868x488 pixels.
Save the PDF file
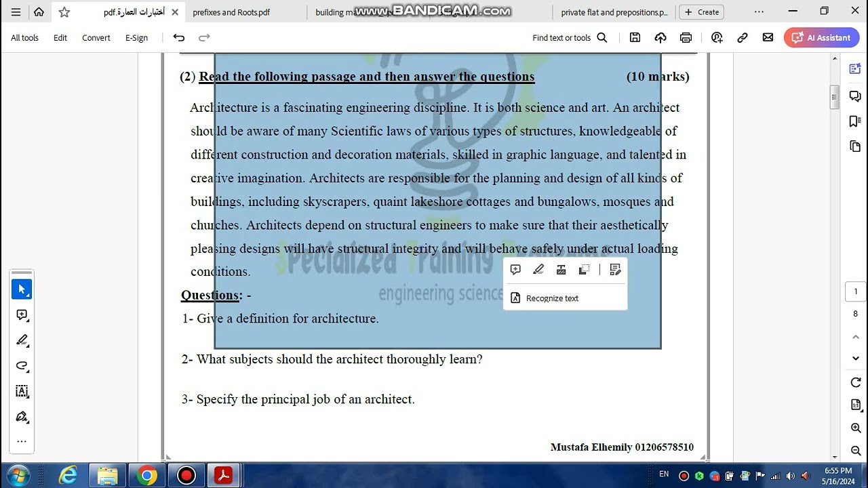point(635,38)
